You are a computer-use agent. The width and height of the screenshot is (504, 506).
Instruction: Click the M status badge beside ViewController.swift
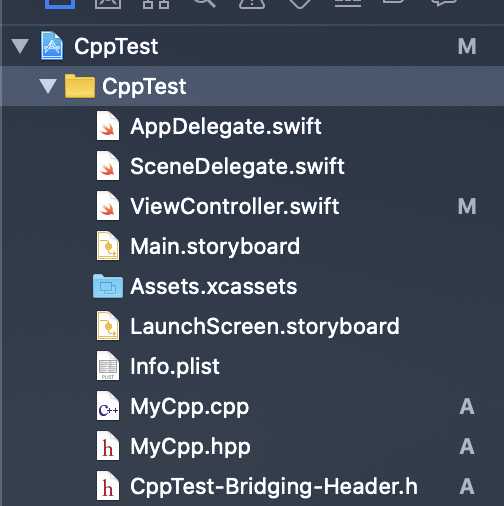pos(467,206)
